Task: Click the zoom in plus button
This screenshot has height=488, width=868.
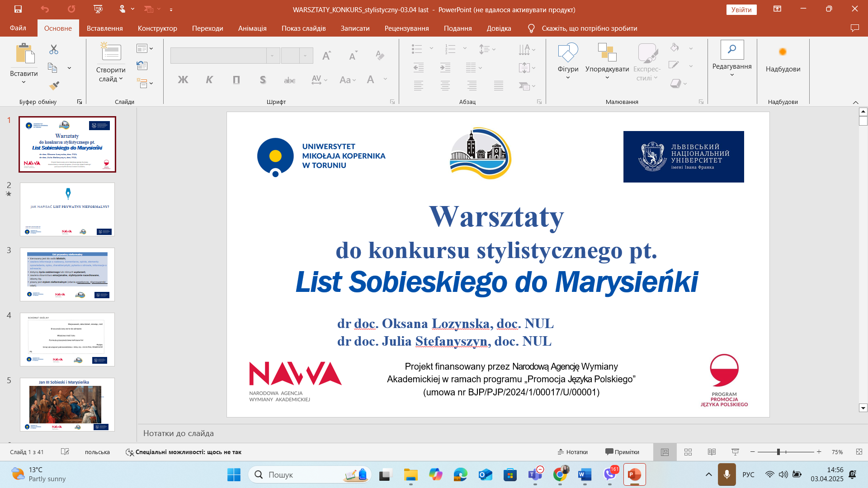Action: (819, 452)
